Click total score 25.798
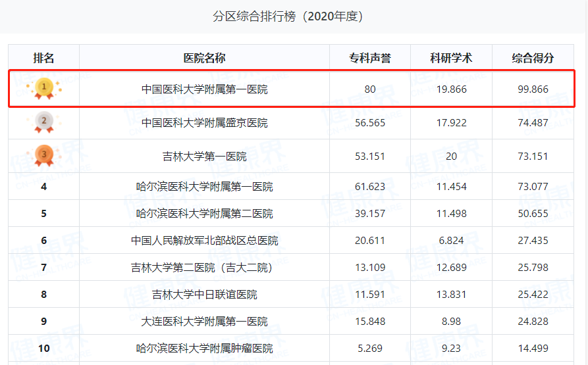 tap(533, 267)
